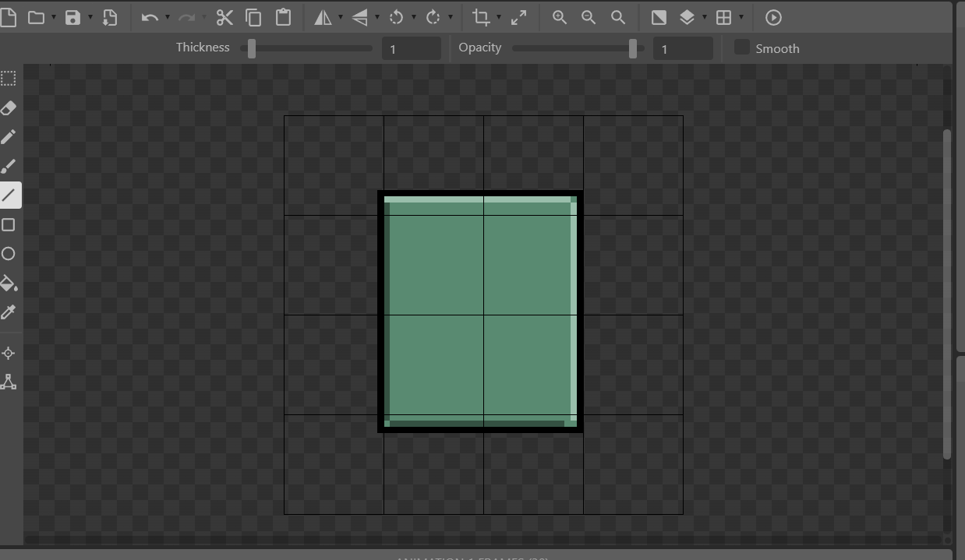Zoom in with the plus magnifier
The width and height of the screenshot is (965, 560).
560,17
